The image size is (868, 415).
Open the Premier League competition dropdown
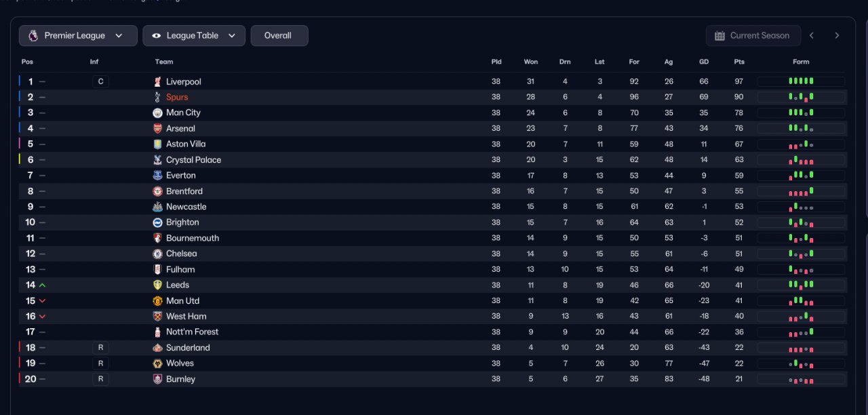coord(78,36)
